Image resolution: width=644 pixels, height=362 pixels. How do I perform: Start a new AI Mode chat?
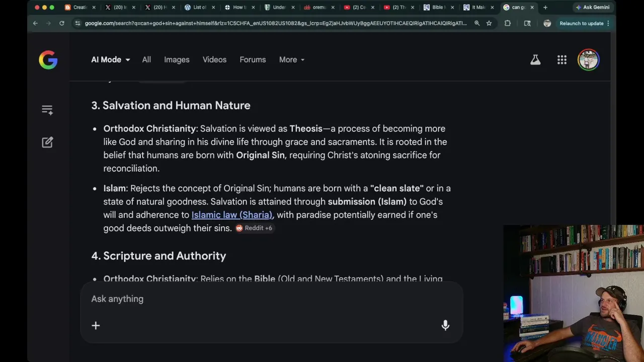coord(47,142)
